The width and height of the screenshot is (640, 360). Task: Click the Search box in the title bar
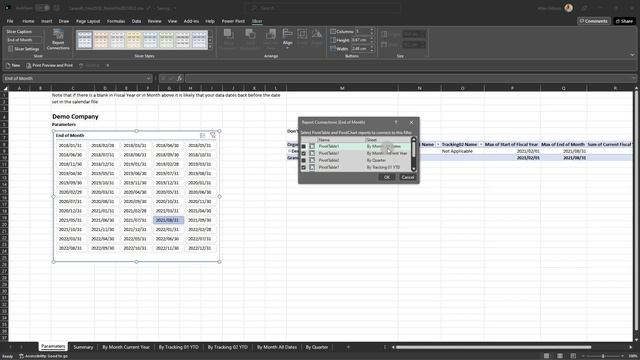(322, 8)
